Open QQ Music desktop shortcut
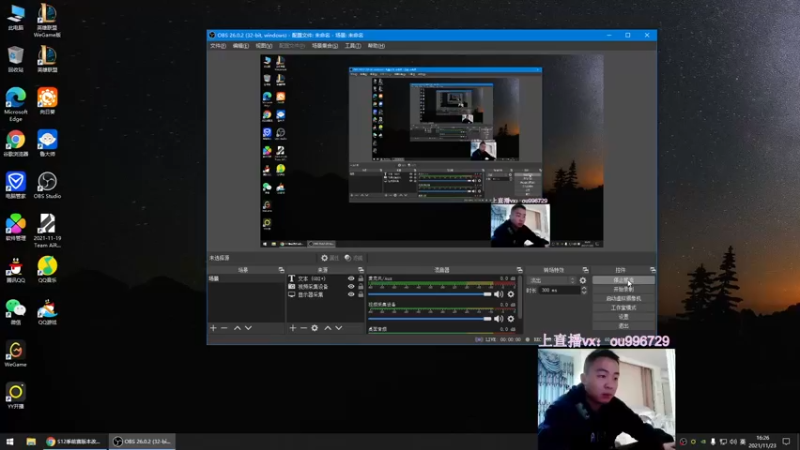 pyautogui.click(x=47, y=269)
